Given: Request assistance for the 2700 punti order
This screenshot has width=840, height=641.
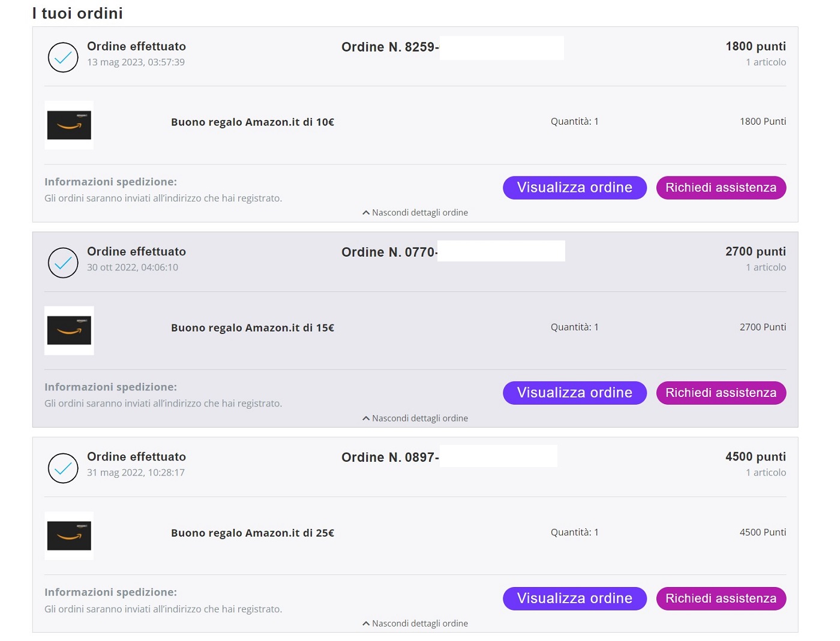Looking at the screenshot, I should point(721,393).
